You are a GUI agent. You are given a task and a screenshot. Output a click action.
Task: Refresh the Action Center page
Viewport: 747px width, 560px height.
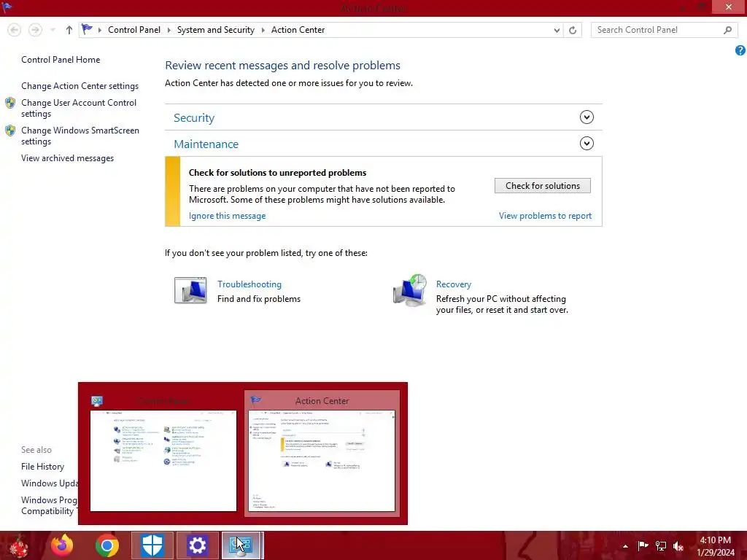[x=573, y=30]
